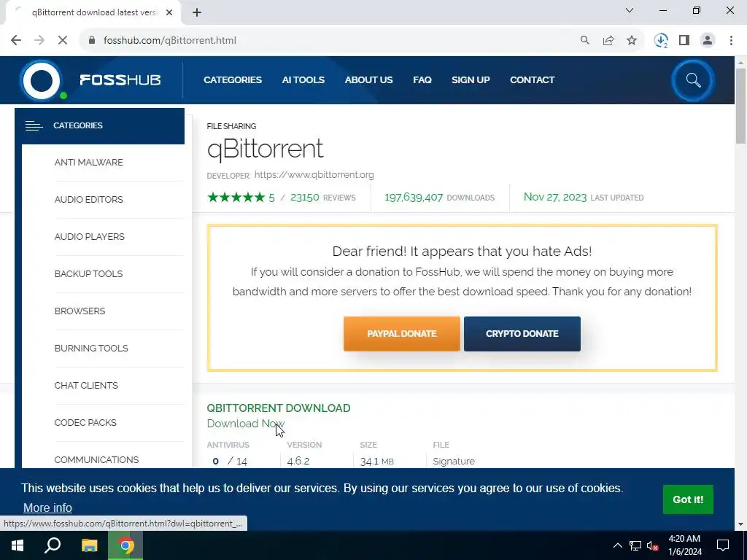Open a new tab with the plus button

(x=197, y=12)
